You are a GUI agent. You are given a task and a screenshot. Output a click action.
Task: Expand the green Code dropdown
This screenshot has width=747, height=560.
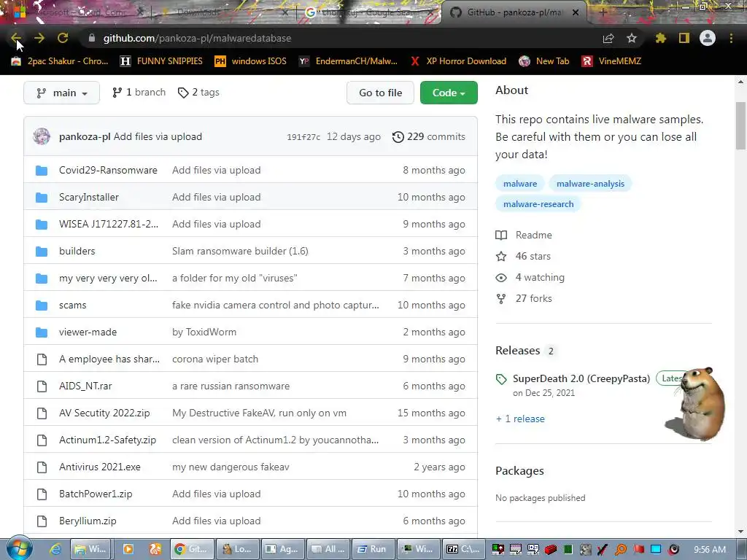coord(449,93)
